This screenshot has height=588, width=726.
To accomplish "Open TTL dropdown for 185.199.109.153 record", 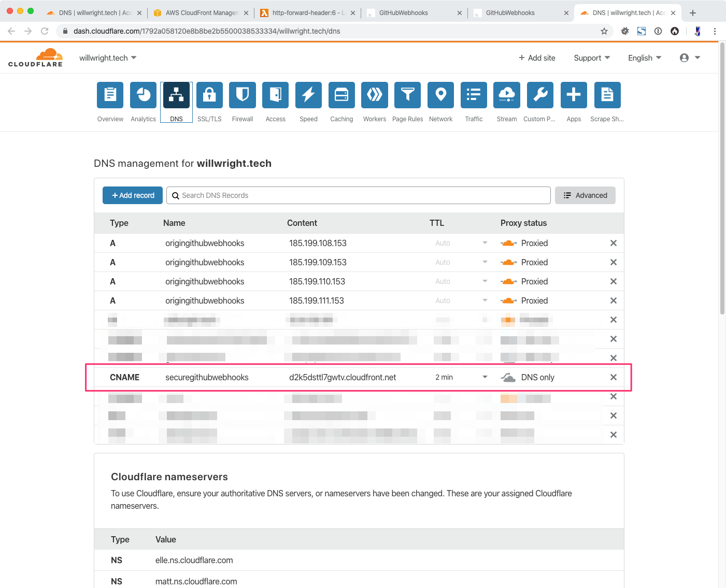I will click(x=485, y=262).
